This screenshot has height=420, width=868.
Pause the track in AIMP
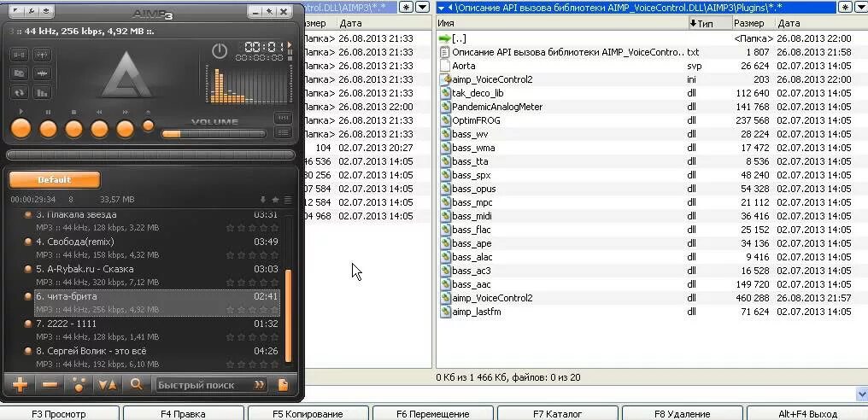tap(48, 129)
